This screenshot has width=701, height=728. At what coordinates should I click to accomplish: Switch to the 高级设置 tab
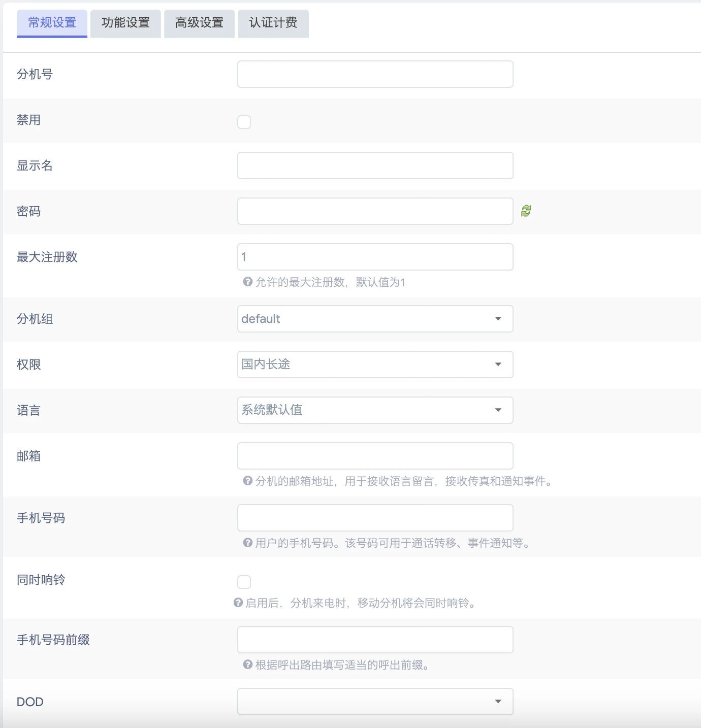point(199,23)
